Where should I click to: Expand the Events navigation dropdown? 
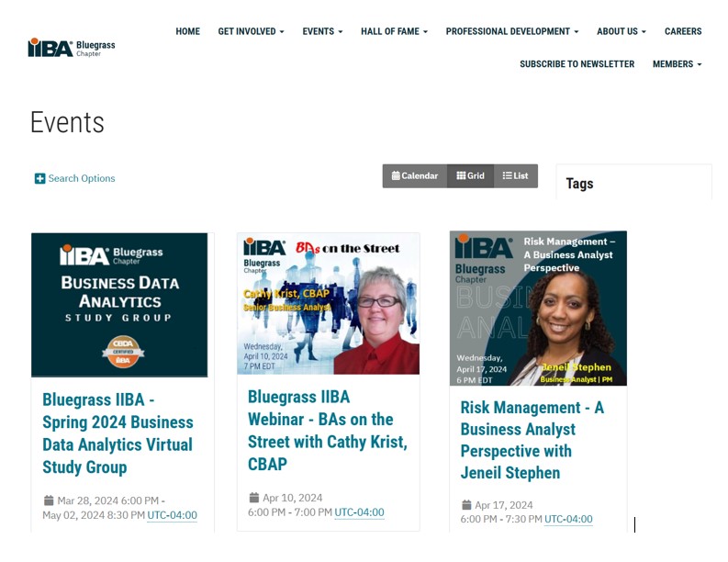coord(322,31)
